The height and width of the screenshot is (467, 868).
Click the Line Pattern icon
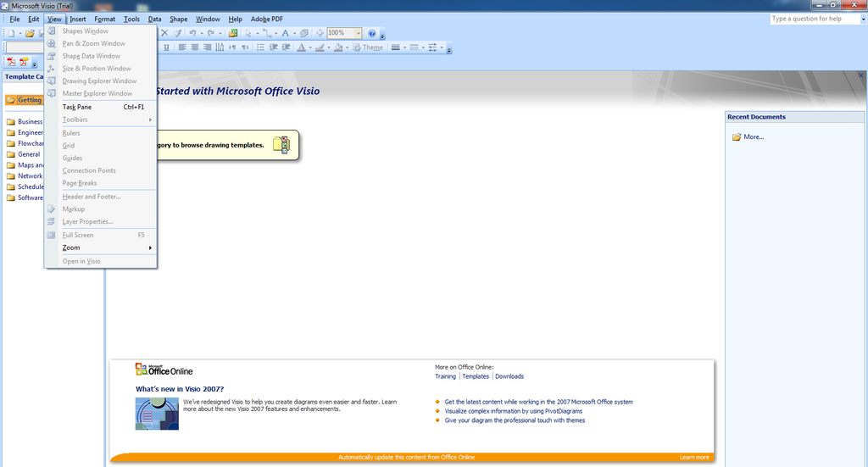pyautogui.click(x=414, y=47)
